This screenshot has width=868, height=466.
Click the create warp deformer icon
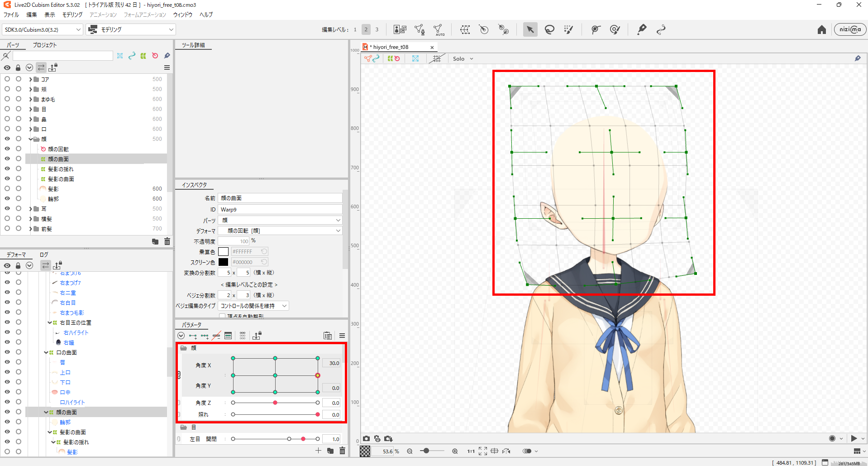coord(465,29)
